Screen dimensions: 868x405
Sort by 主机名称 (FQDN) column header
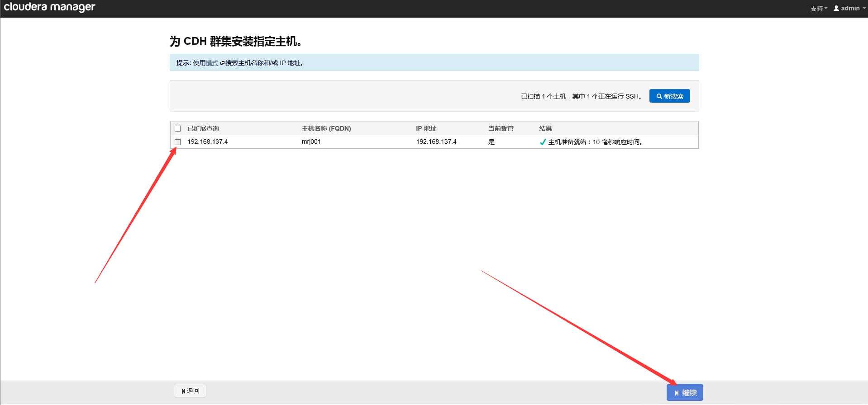click(x=326, y=128)
